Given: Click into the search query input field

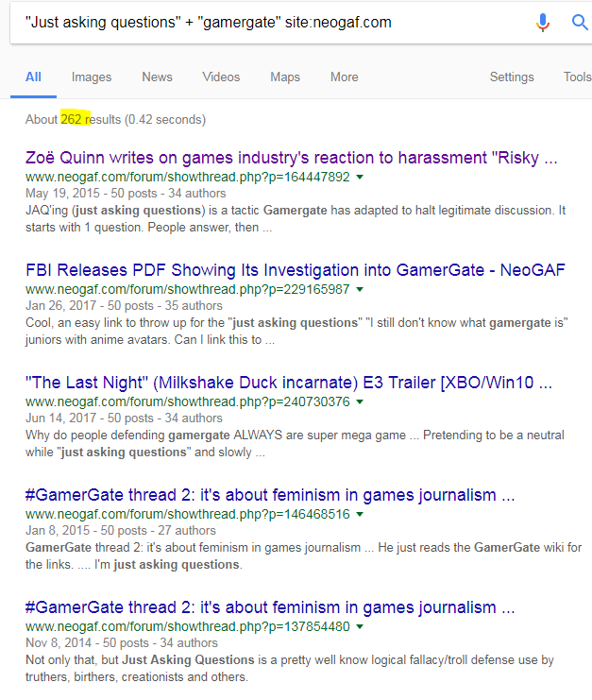Looking at the screenshot, I should point(272,22).
